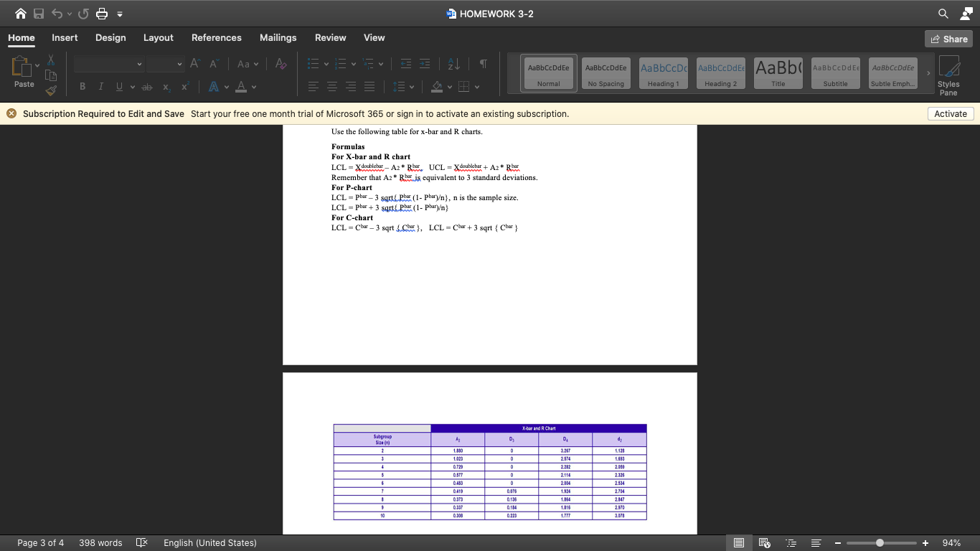
Task: Apply the Heading 1 style thumbnail
Action: pyautogui.click(x=663, y=75)
